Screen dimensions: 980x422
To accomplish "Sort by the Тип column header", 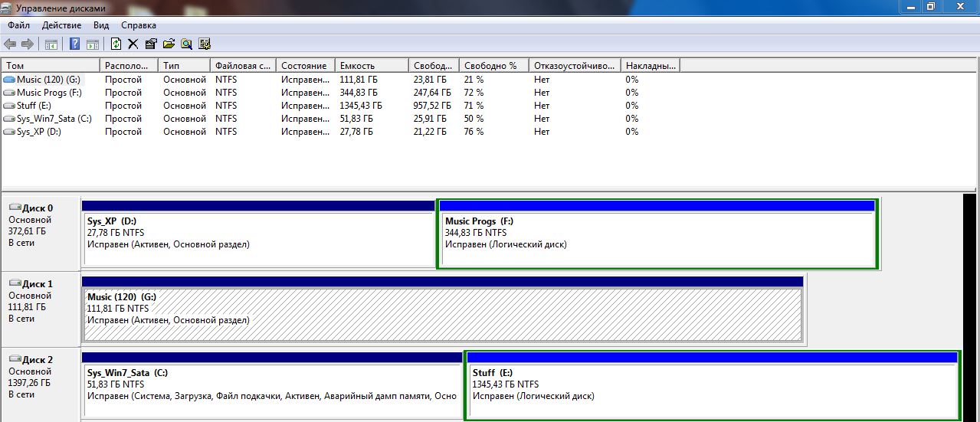I will (185, 66).
